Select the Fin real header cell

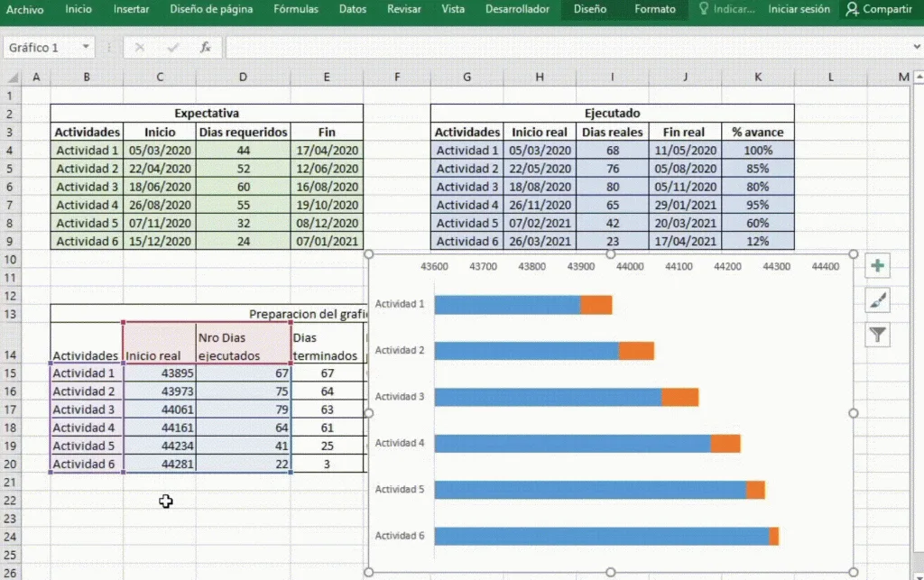coord(685,132)
